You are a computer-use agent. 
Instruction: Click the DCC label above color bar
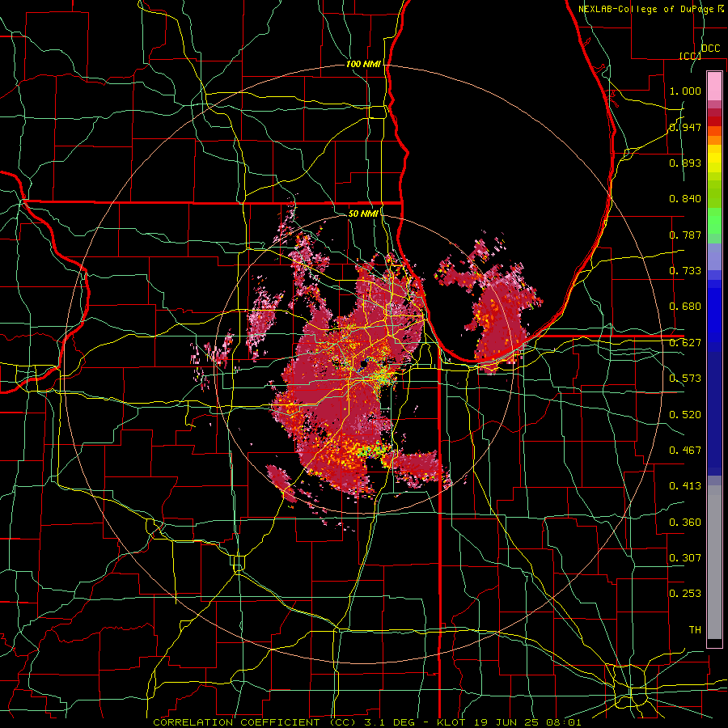point(710,49)
